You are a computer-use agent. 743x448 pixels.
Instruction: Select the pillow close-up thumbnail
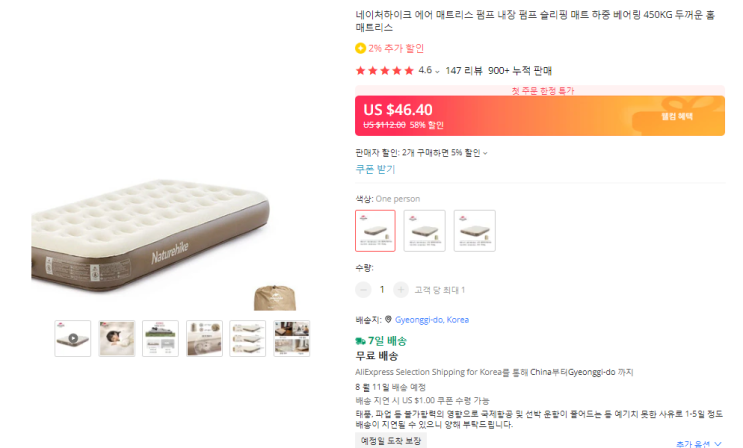pos(117,338)
